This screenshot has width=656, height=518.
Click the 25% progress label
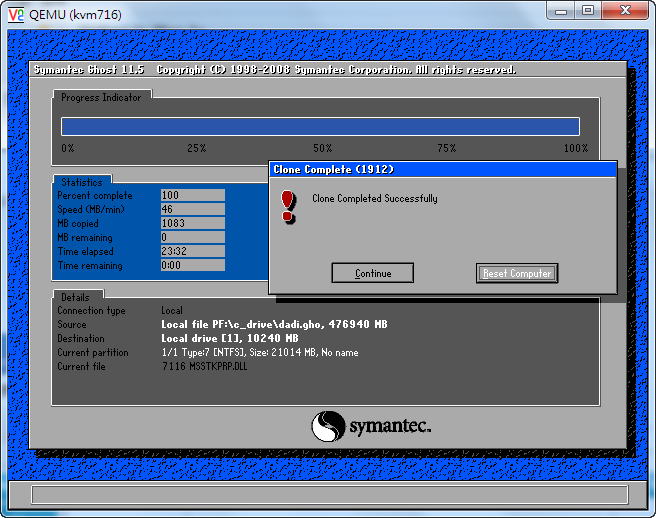(197, 148)
